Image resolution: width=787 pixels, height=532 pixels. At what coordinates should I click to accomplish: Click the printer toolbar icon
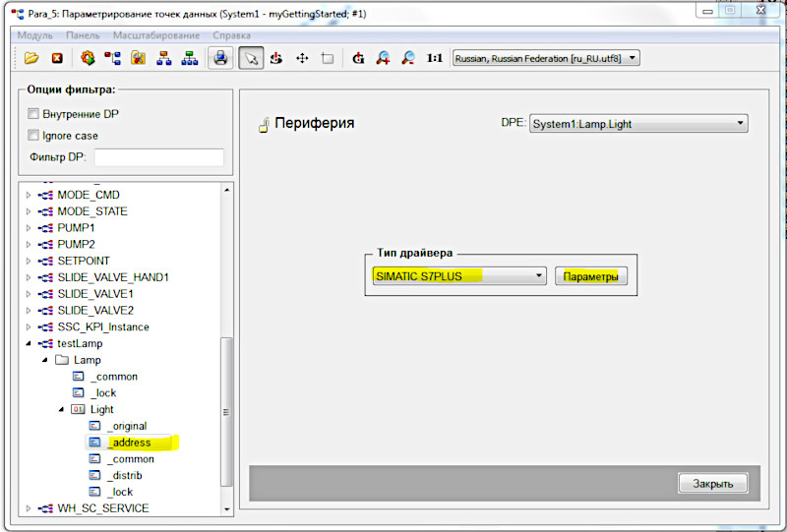coord(220,58)
